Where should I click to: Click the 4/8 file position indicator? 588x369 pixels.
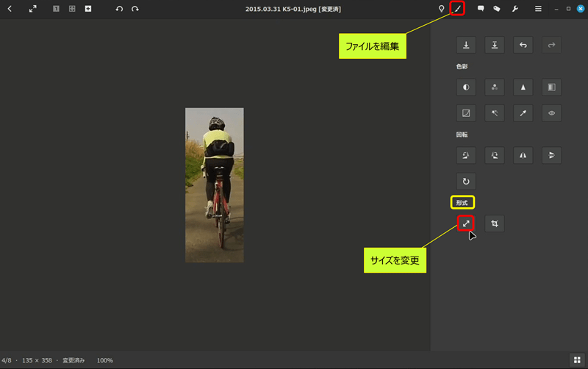point(7,360)
